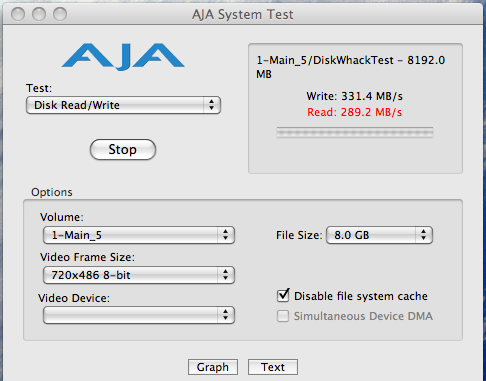Viewport: 486px width, 381px height.
Task: Switch to the Graph view
Action: pyautogui.click(x=213, y=367)
